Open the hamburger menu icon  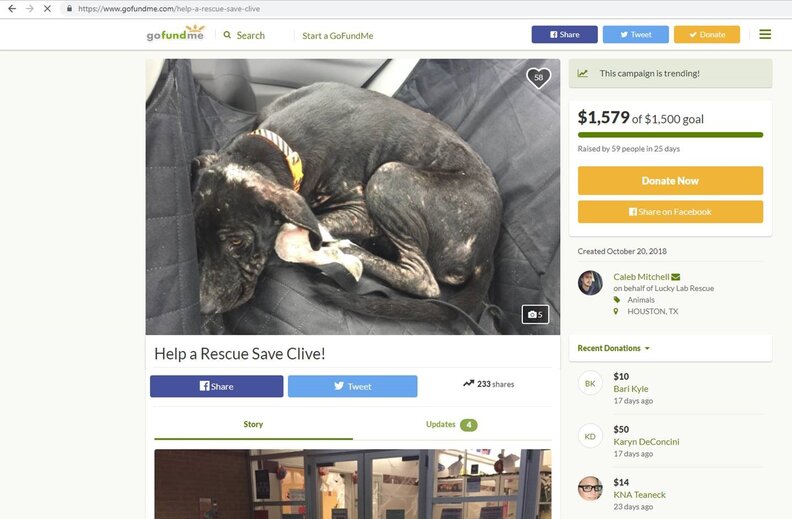(765, 34)
